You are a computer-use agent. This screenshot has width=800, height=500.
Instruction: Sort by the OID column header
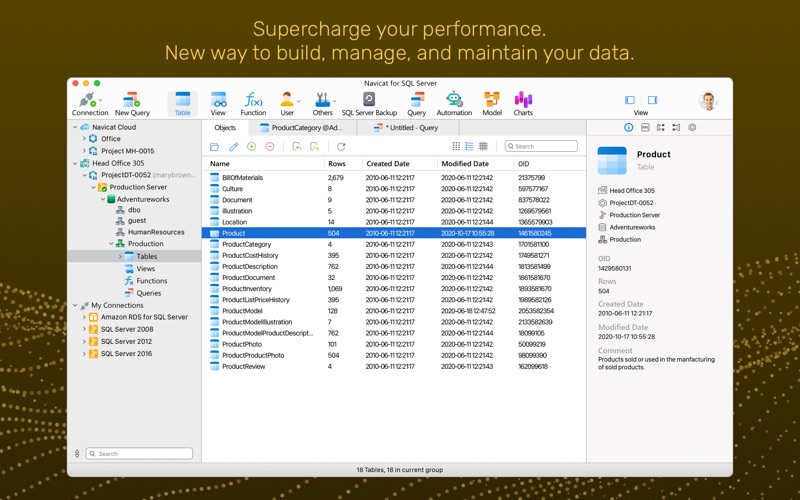(549, 164)
